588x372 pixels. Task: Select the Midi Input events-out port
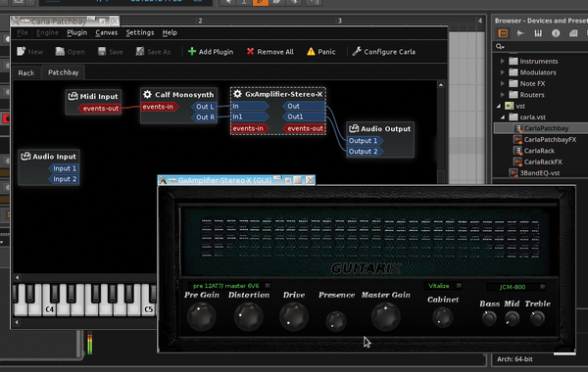[x=99, y=109]
